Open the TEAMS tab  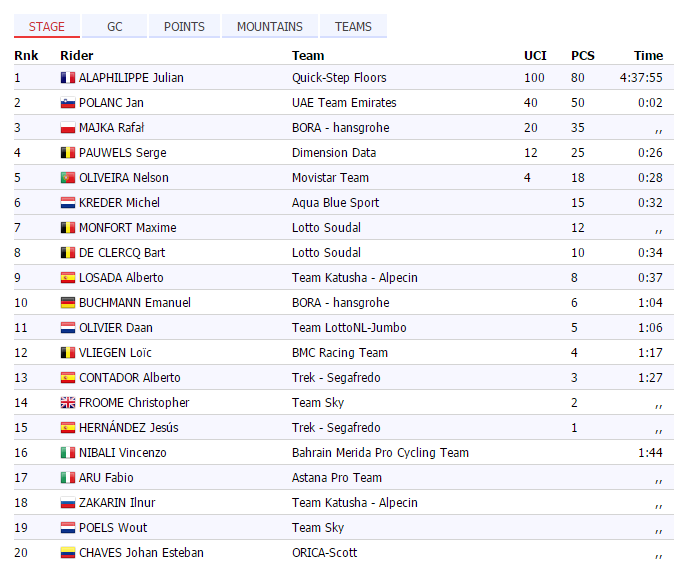pos(353,27)
